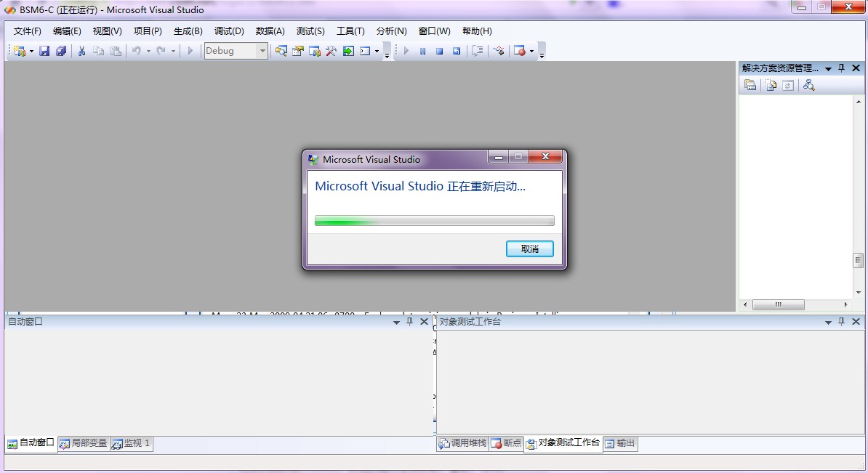Open the 文件(F) menu
This screenshot has width=868, height=473.
pyautogui.click(x=27, y=31)
